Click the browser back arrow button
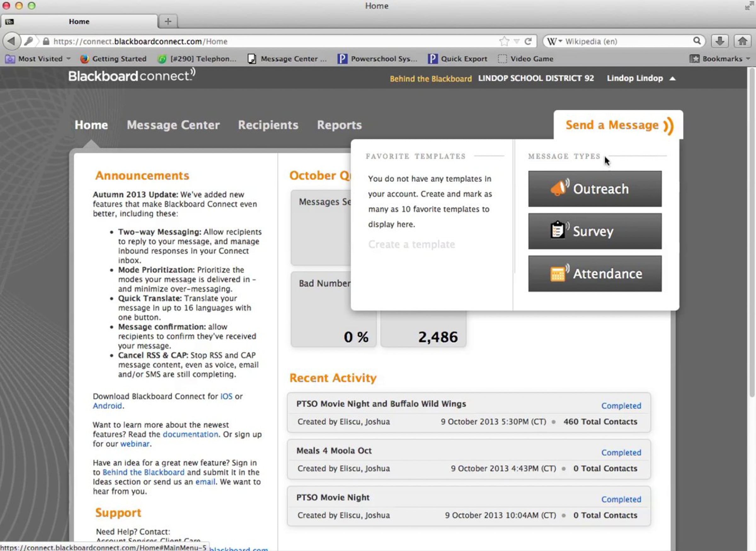The width and height of the screenshot is (756, 551). [11, 41]
